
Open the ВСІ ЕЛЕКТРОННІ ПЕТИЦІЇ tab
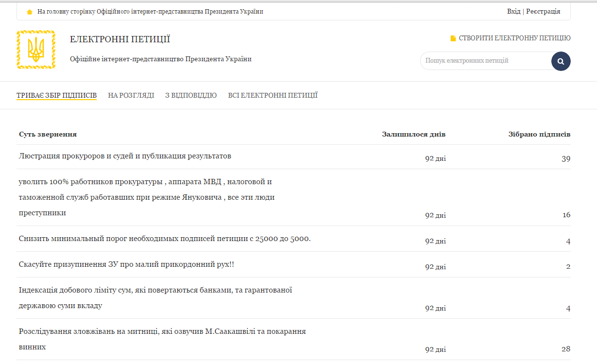(x=272, y=95)
